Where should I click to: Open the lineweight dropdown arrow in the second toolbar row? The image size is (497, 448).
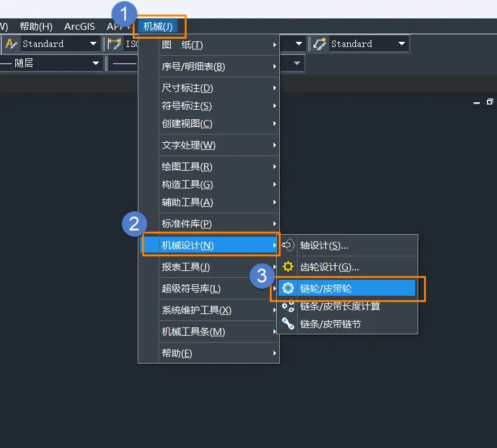[x=296, y=63]
